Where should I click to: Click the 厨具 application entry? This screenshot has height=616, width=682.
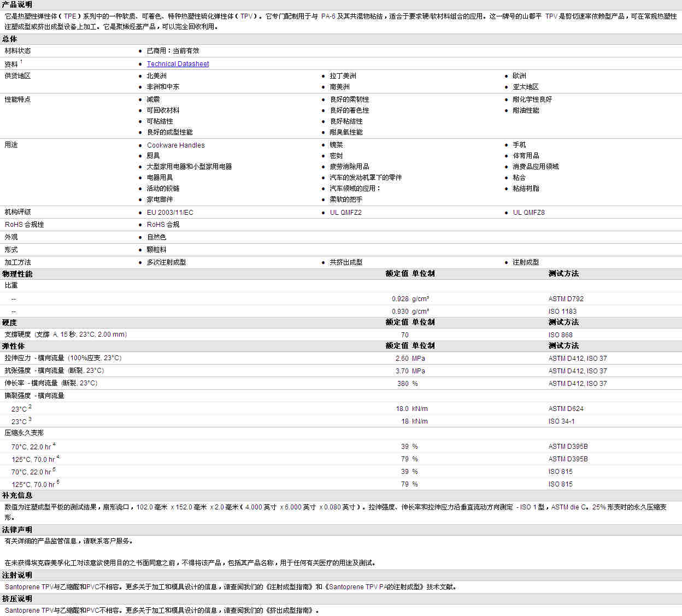(154, 156)
